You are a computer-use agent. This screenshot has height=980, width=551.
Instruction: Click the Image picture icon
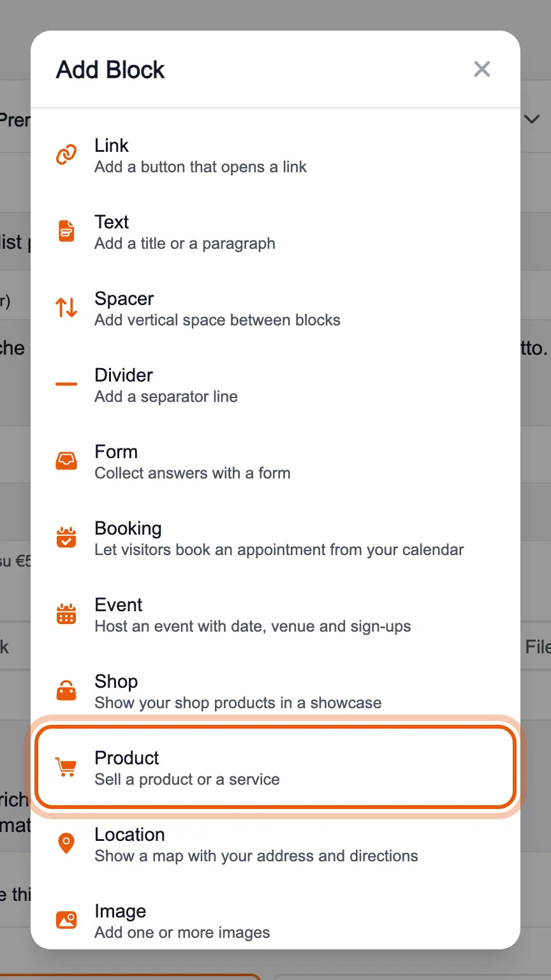pos(66,920)
